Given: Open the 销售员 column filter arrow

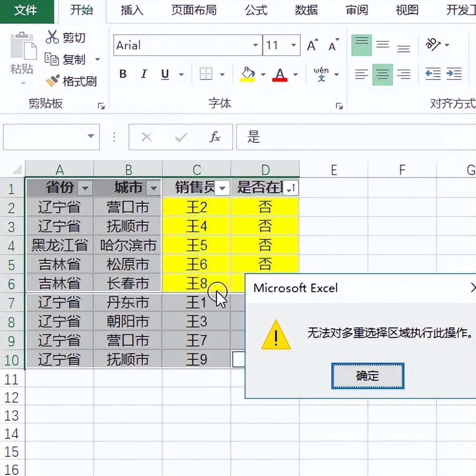Looking at the screenshot, I should (222, 188).
